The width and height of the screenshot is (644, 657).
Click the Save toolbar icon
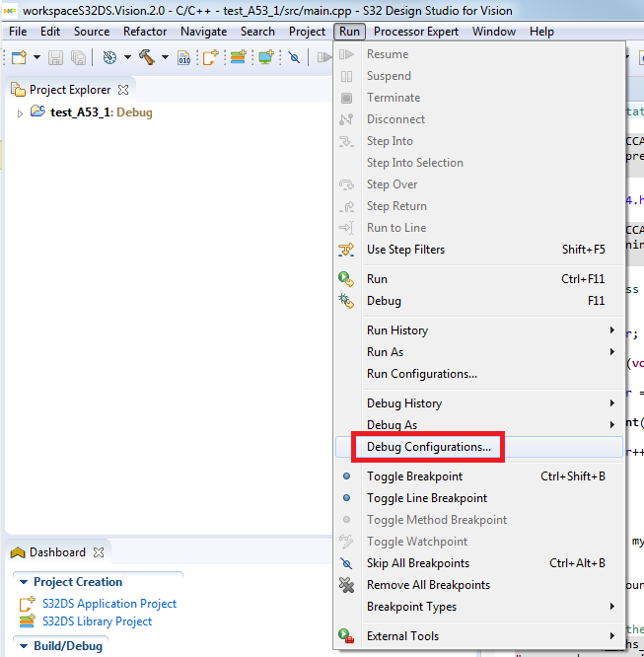(55, 57)
